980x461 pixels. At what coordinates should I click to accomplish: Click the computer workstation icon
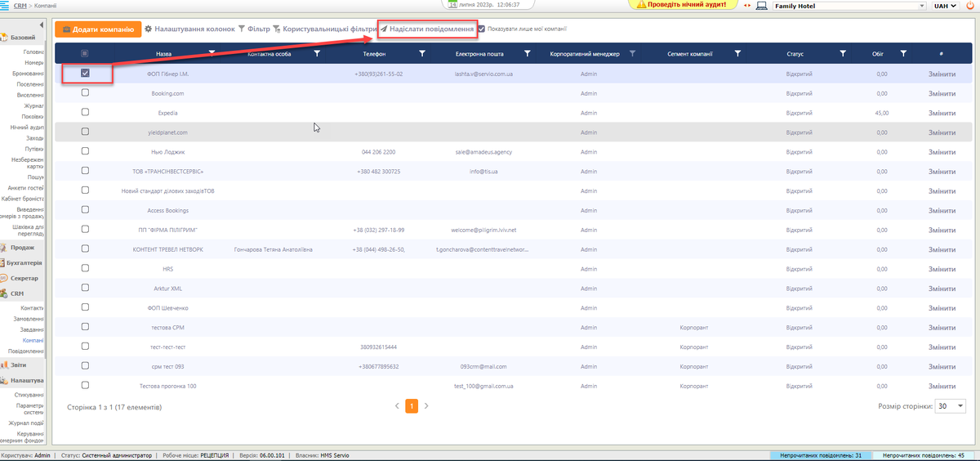[761, 6]
